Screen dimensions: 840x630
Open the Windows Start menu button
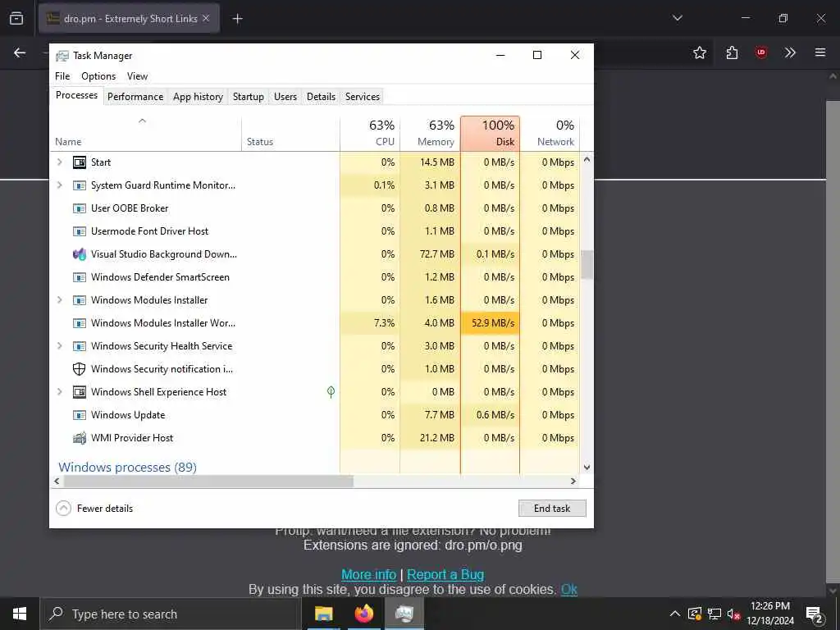[20, 614]
